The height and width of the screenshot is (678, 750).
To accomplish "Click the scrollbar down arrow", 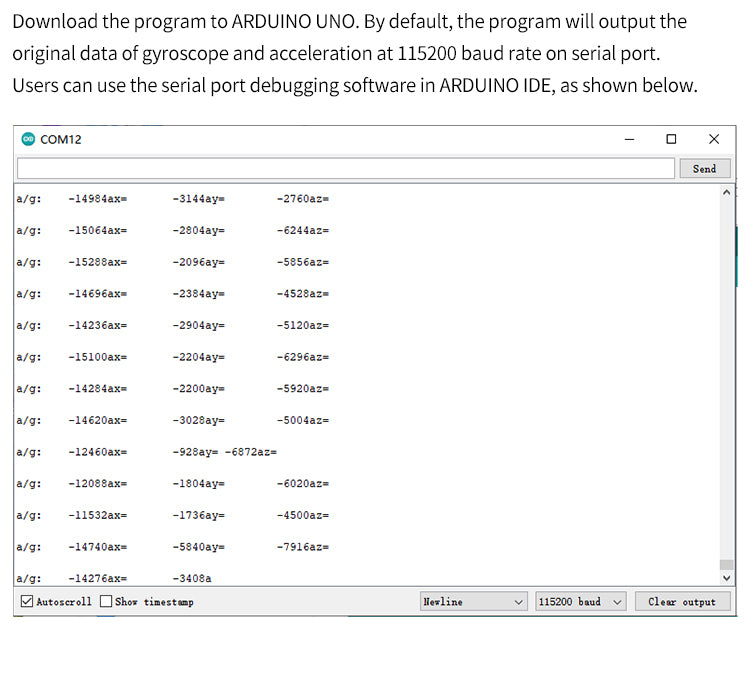I will click(x=727, y=578).
